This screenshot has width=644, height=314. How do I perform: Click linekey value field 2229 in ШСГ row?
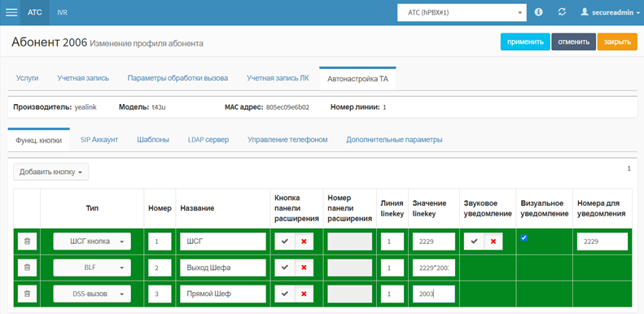pos(434,242)
